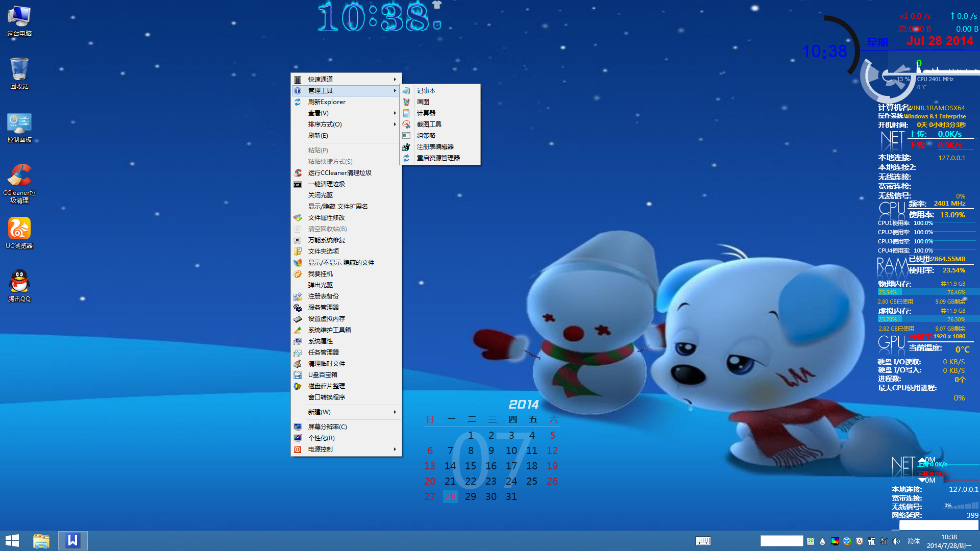Click the green paw input-method tray icon
The width and height of the screenshot is (980, 551).
click(810, 541)
